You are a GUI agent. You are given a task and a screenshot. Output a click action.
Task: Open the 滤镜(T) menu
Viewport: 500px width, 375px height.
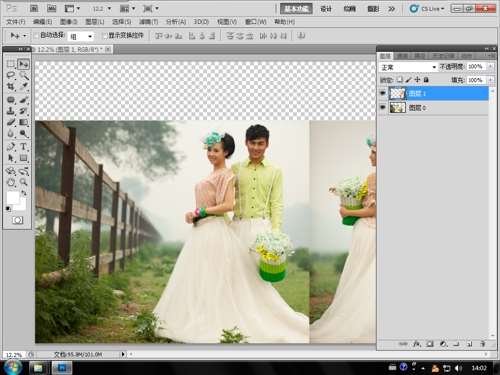click(x=148, y=22)
